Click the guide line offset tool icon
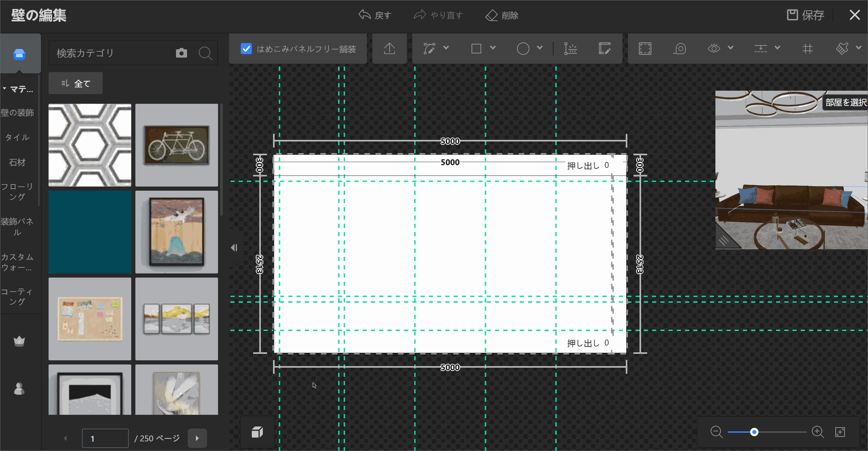Viewport: 868px width, 451px height. (x=570, y=49)
